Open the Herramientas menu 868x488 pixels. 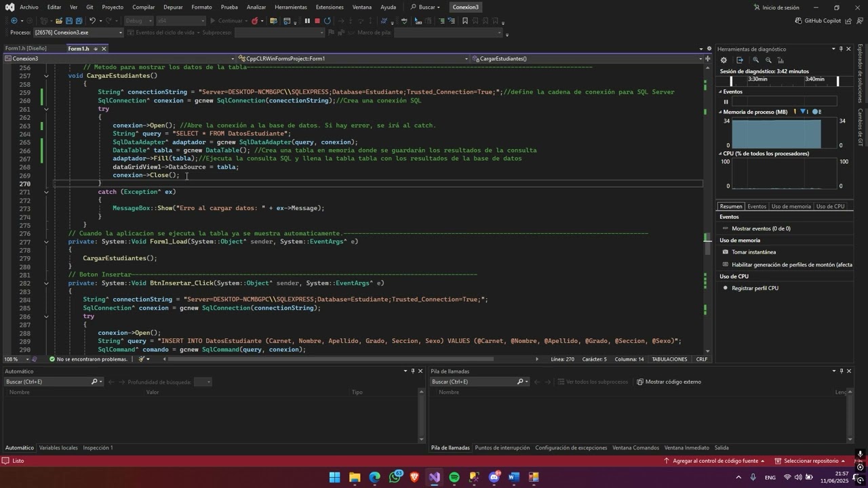[291, 7]
